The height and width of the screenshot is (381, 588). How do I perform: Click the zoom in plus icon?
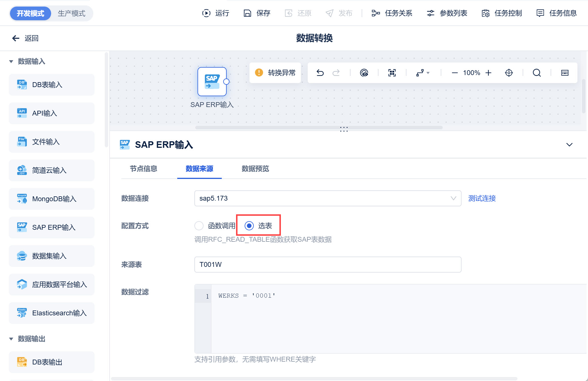[x=488, y=73]
